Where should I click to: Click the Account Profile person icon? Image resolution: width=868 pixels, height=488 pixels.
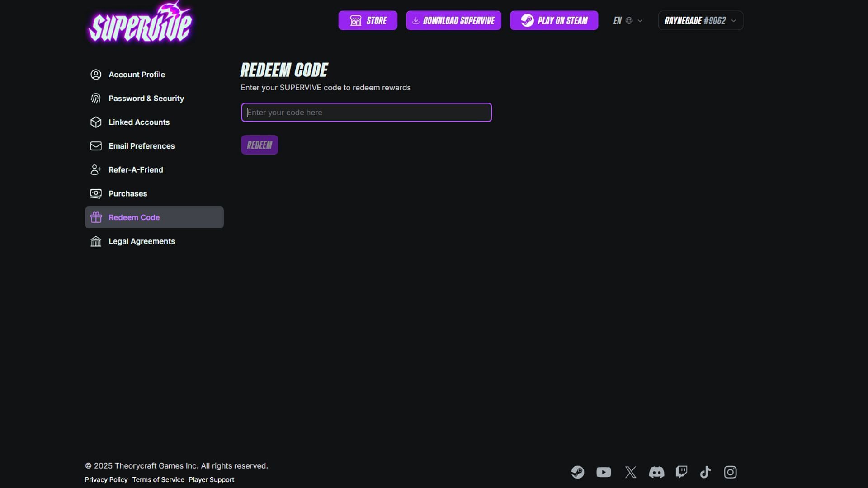tap(96, 75)
